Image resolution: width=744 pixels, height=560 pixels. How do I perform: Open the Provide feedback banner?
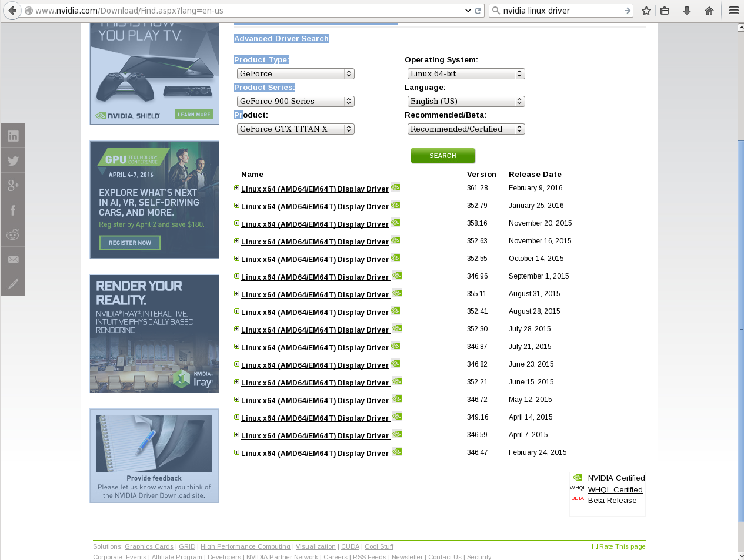click(x=154, y=455)
